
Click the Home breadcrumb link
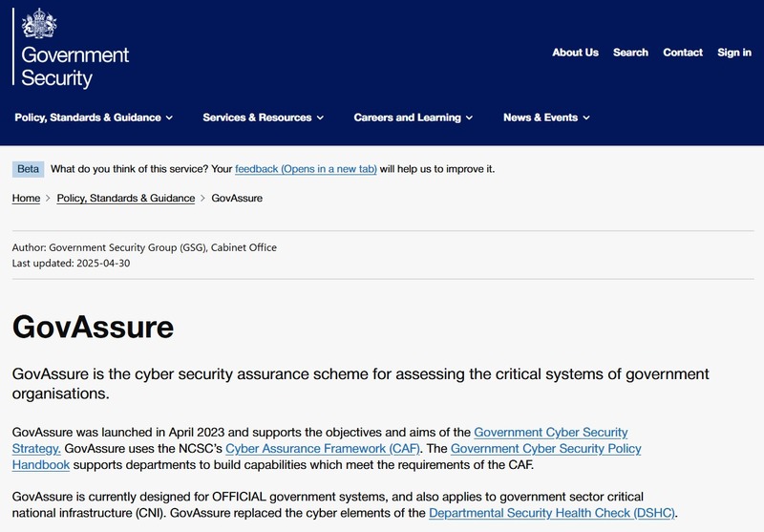tap(26, 198)
